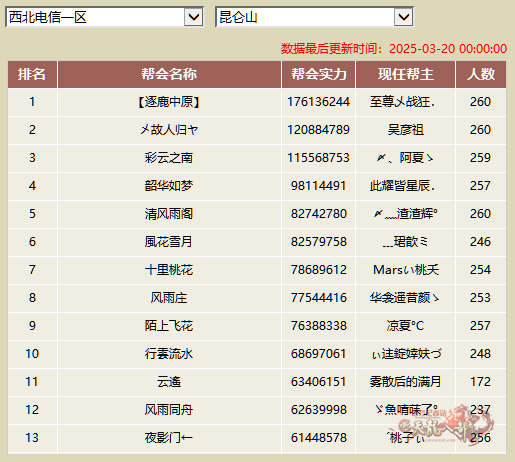Select guild name 风雨同舟
The image size is (515, 462).
click(x=169, y=410)
